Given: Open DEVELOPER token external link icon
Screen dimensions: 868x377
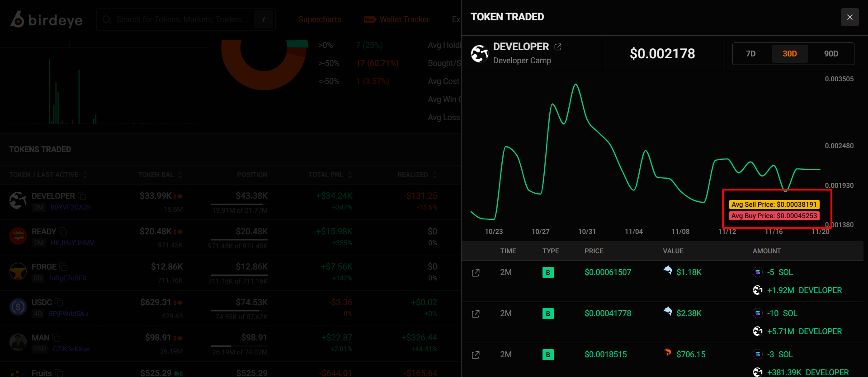Looking at the screenshot, I should point(558,47).
